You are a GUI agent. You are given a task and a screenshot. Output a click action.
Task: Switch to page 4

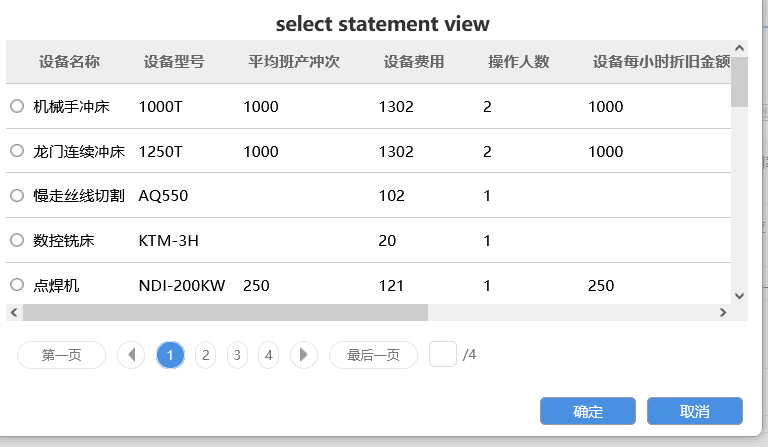268,355
